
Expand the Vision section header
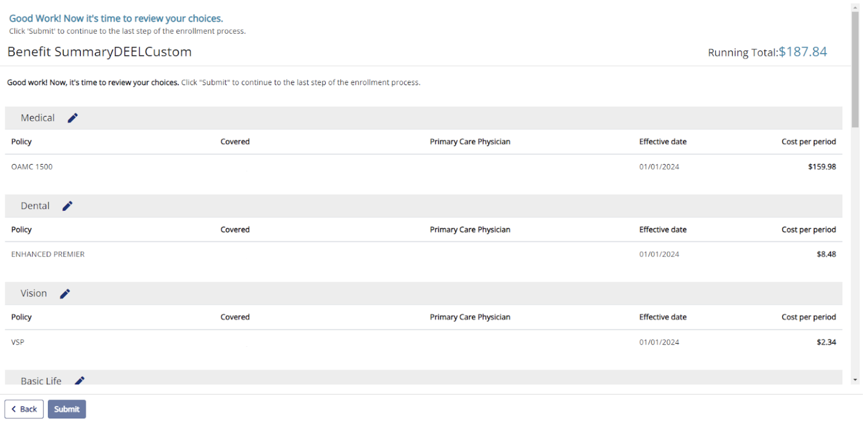pos(34,293)
